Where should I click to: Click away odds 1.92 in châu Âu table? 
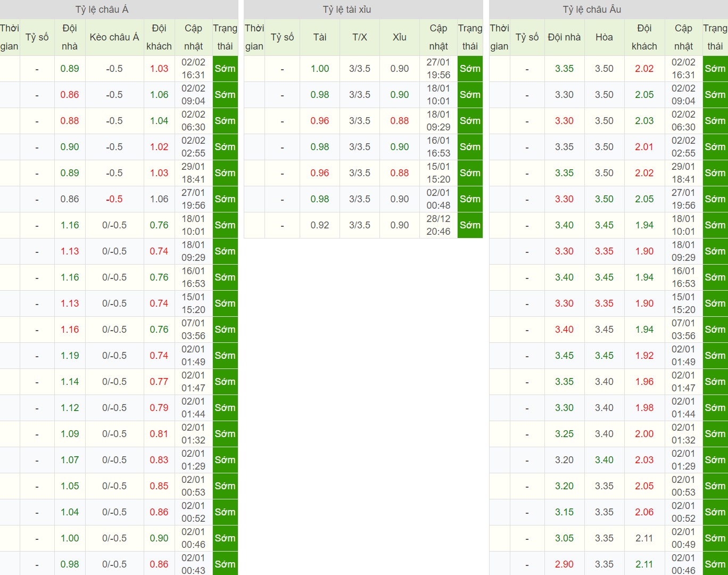coord(644,356)
